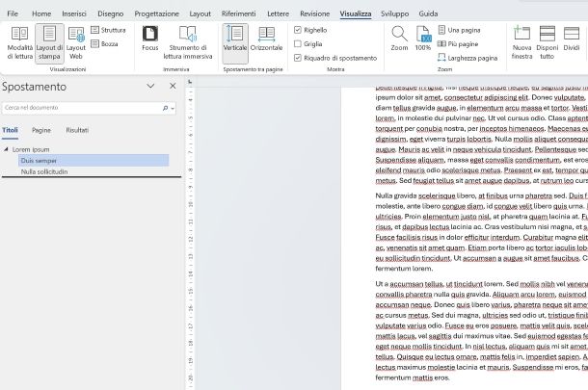Open the Zoom dialog
The image size is (588, 390).
pyautogui.click(x=399, y=39)
